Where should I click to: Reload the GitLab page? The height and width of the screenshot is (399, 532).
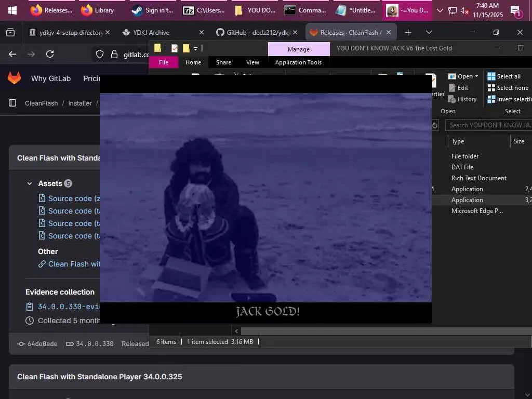tap(50, 54)
